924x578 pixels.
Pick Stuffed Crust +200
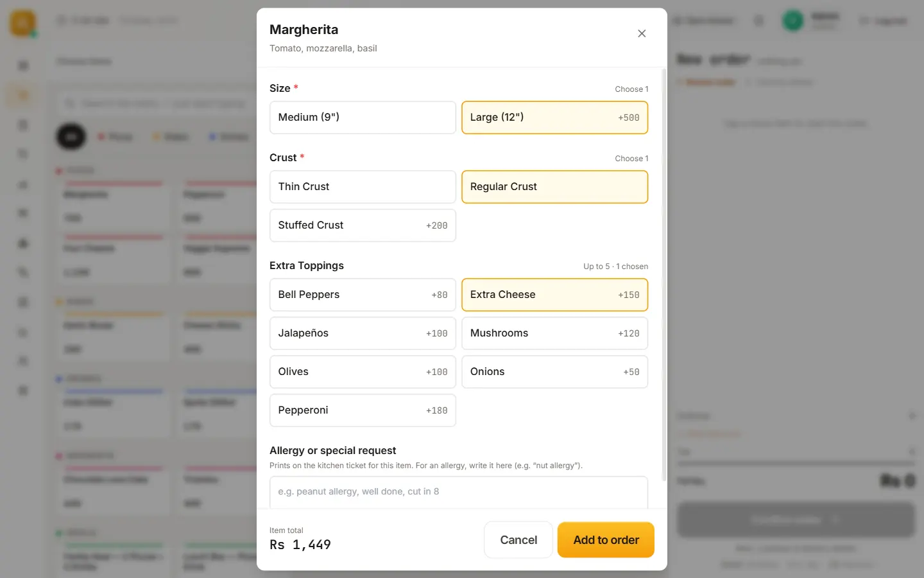point(363,225)
